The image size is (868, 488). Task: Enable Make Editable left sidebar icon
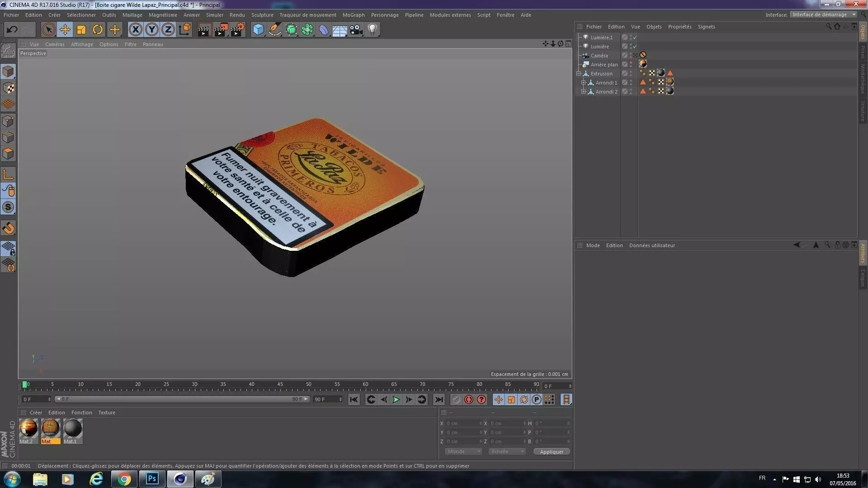8,51
